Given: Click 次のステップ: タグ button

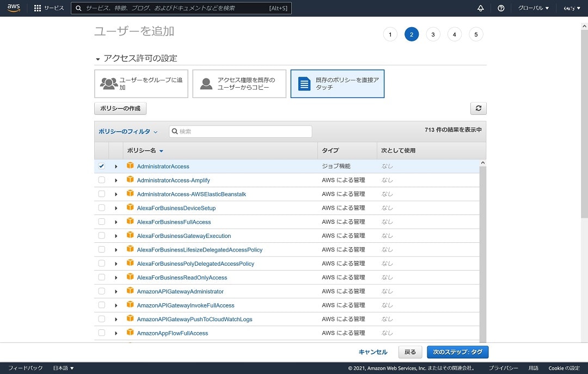Looking at the screenshot, I should coord(457,352).
